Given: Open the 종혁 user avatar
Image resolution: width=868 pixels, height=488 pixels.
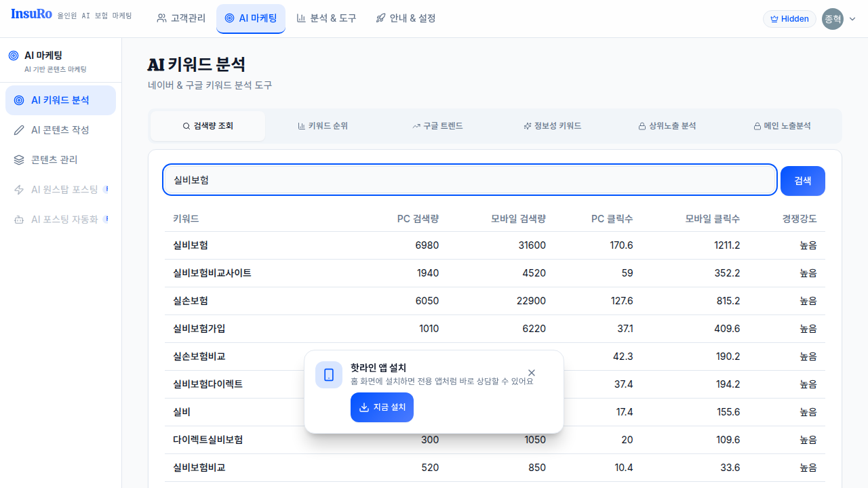Looking at the screenshot, I should [x=832, y=19].
